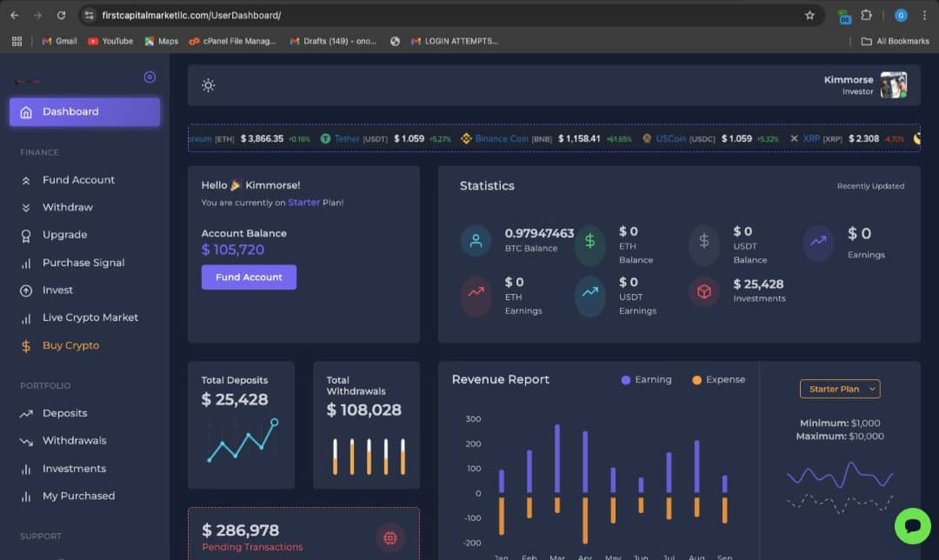Click the ETH Balance dollar icon
Viewport: 939px width, 560px height.
pos(589,241)
